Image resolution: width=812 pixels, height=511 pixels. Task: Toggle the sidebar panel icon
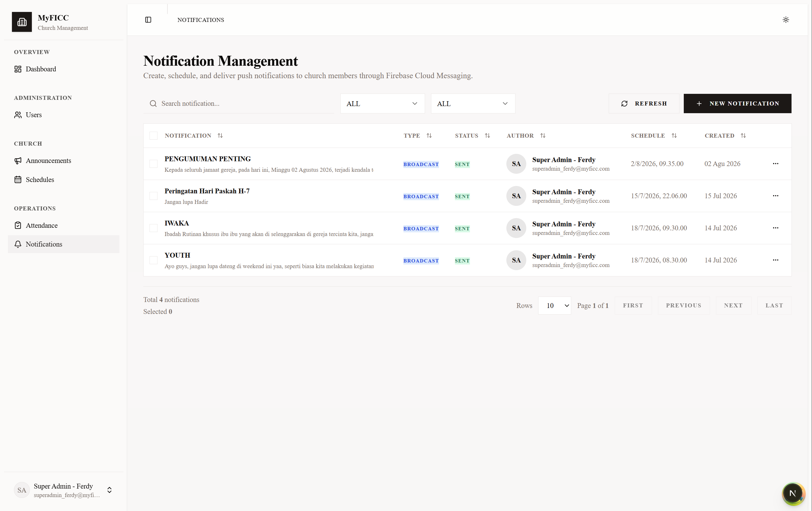click(148, 20)
